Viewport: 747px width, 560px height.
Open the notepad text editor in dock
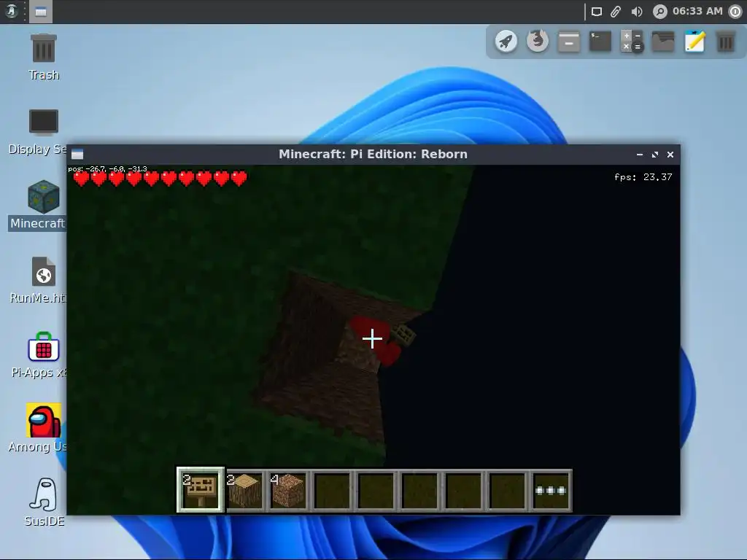pyautogui.click(x=694, y=41)
